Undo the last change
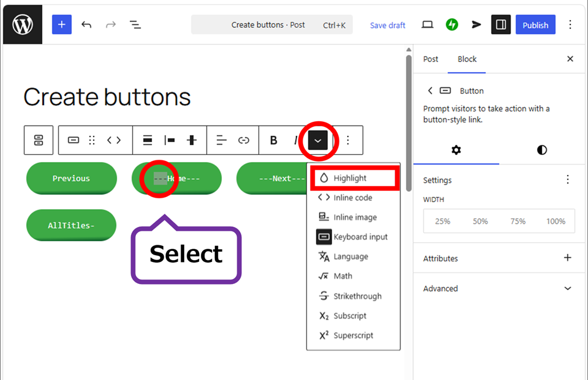 [x=86, y=24]
